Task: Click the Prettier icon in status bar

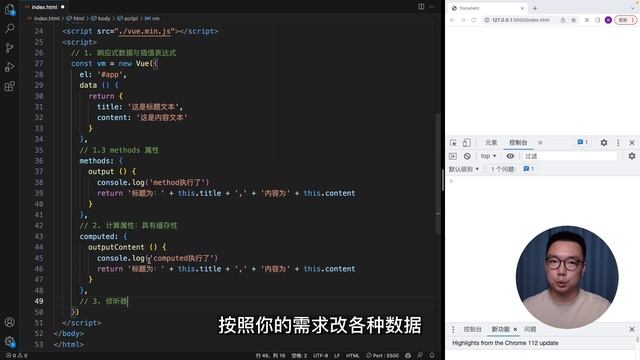Action: (408, 356)
